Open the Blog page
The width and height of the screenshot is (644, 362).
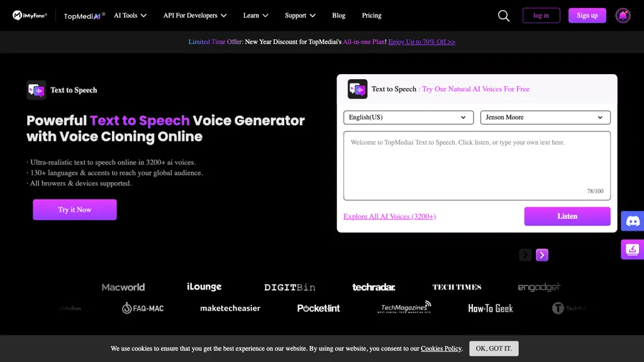tap(338, 16)
